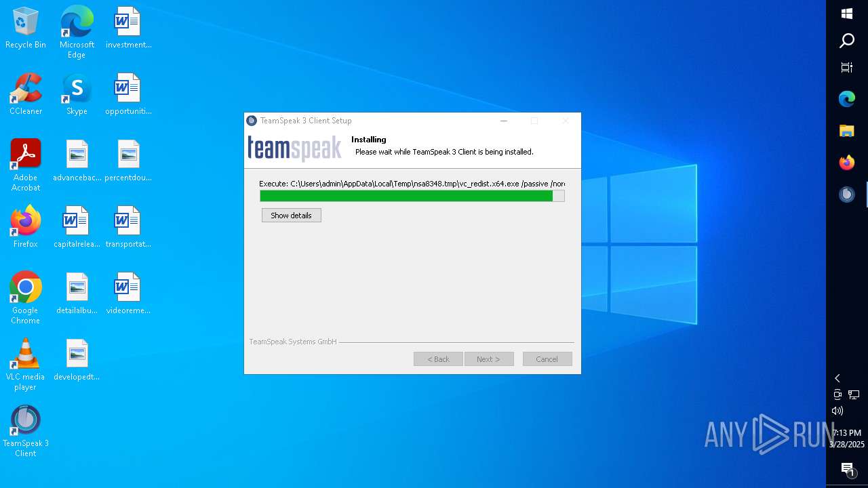Click the Execute vc_redist command text
Viewport: 868px width, 488px height.
click(412, 184)
